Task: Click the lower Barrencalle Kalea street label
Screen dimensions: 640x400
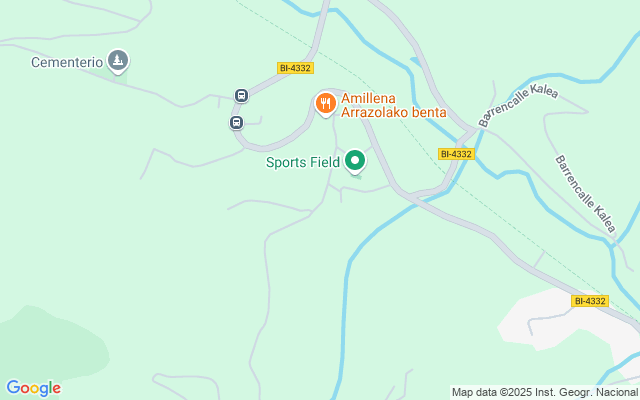Action: tap(585, 193)
